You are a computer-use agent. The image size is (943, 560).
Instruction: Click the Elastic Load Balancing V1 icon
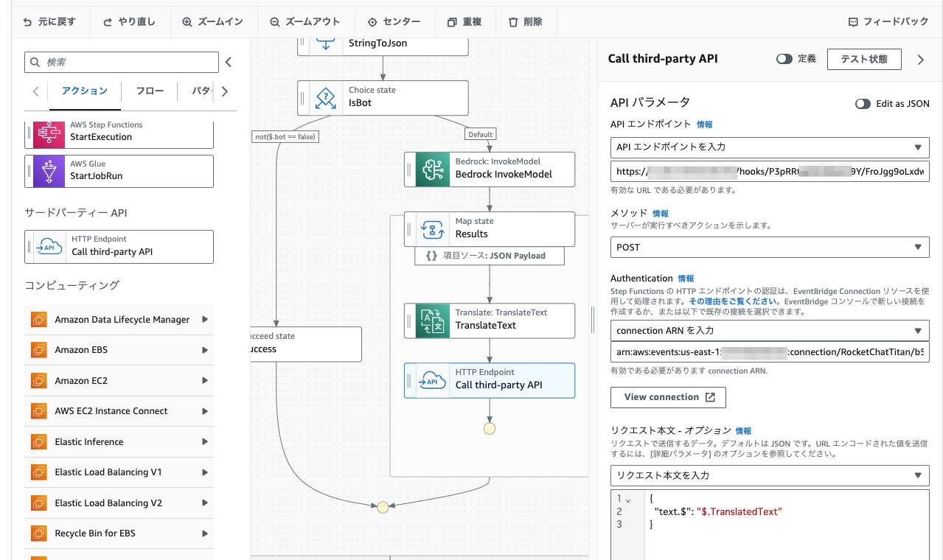point(39,472)
